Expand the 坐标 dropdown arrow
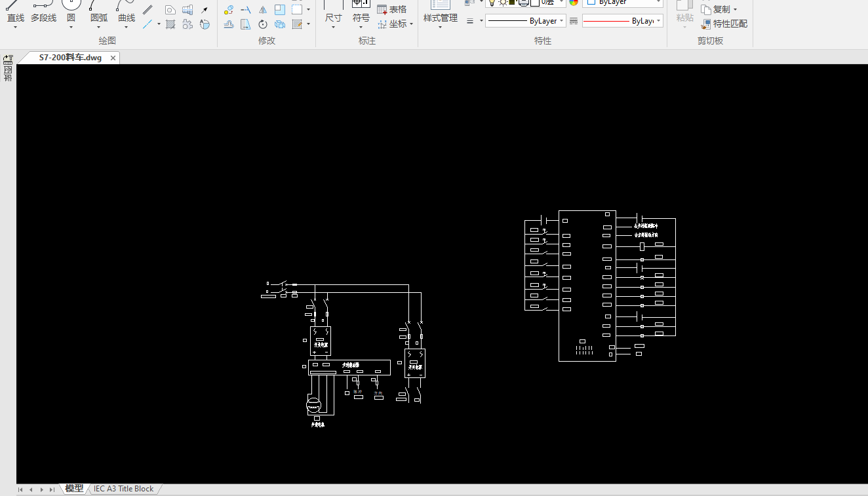 click(411, 24)
